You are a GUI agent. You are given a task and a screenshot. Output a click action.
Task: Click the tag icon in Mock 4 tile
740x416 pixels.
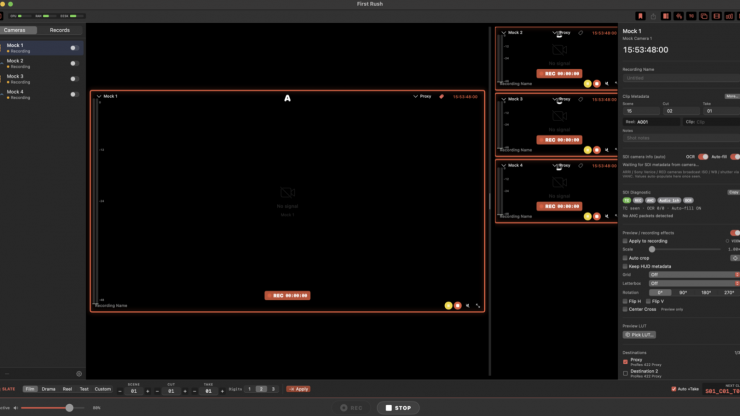point(580,166)
